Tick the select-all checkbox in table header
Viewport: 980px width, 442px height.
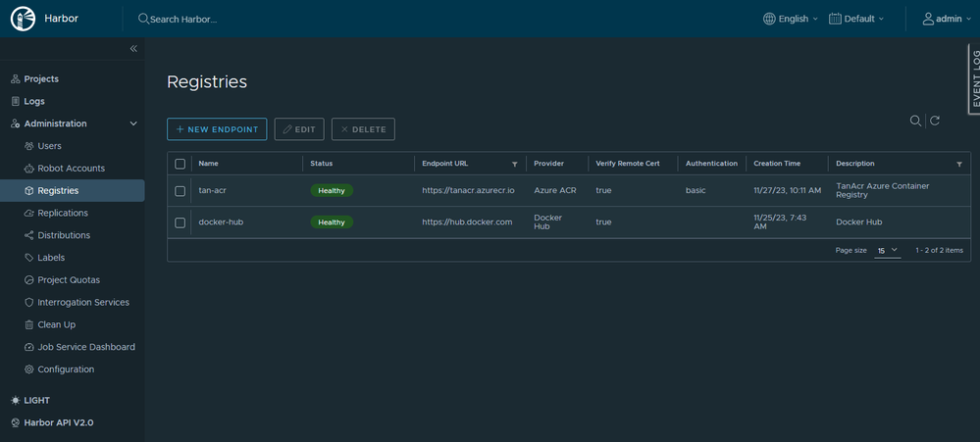click(x=180, y=164)
